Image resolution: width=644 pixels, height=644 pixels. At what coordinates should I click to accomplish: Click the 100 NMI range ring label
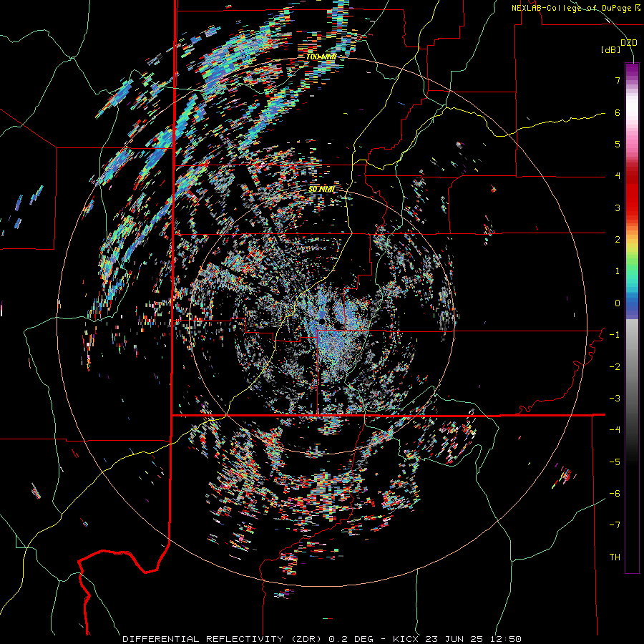click(321, 57)
